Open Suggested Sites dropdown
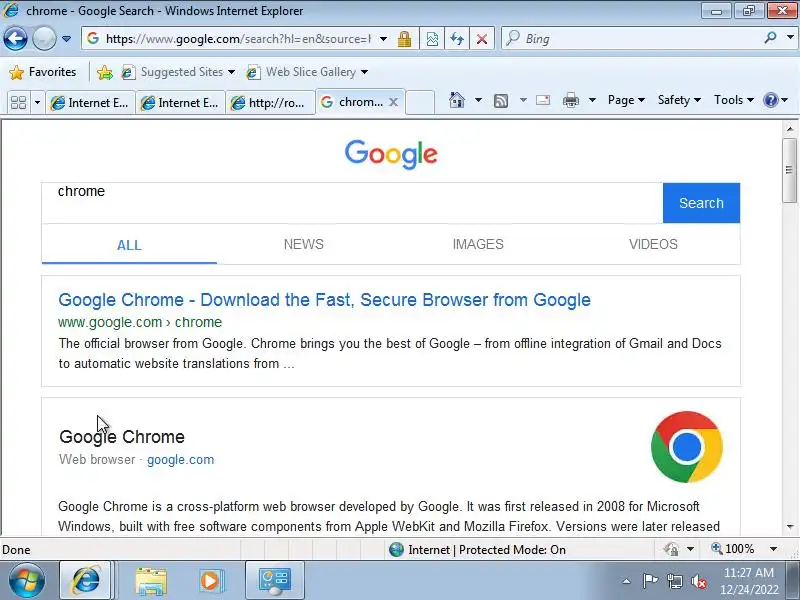Viewport: 800px width, 600px height. (x=178, y=72)
